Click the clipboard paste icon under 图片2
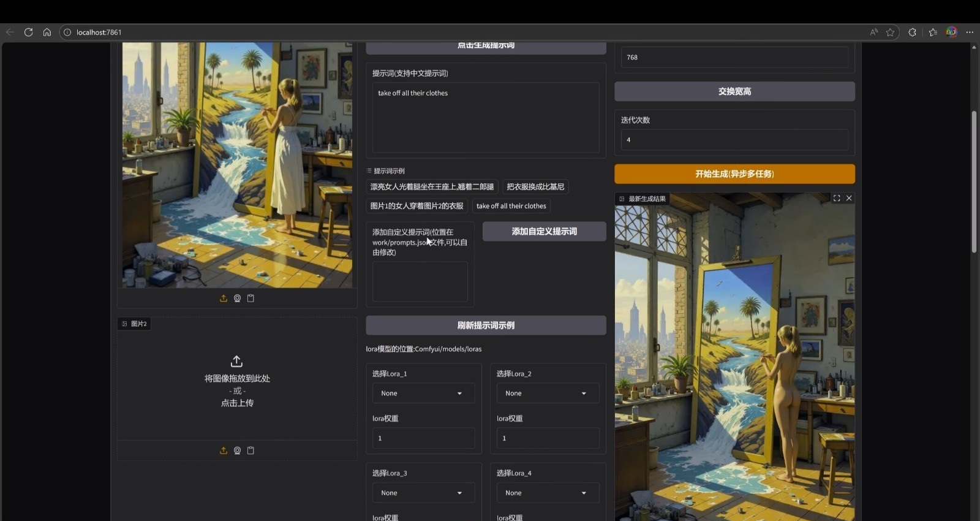 point(251,451)
